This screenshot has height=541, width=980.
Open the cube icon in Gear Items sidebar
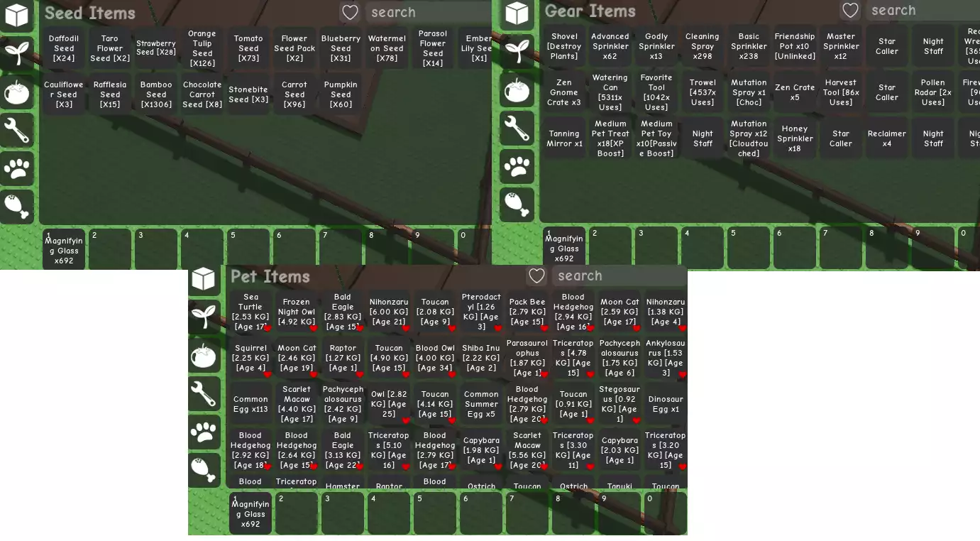pos(517,13)
